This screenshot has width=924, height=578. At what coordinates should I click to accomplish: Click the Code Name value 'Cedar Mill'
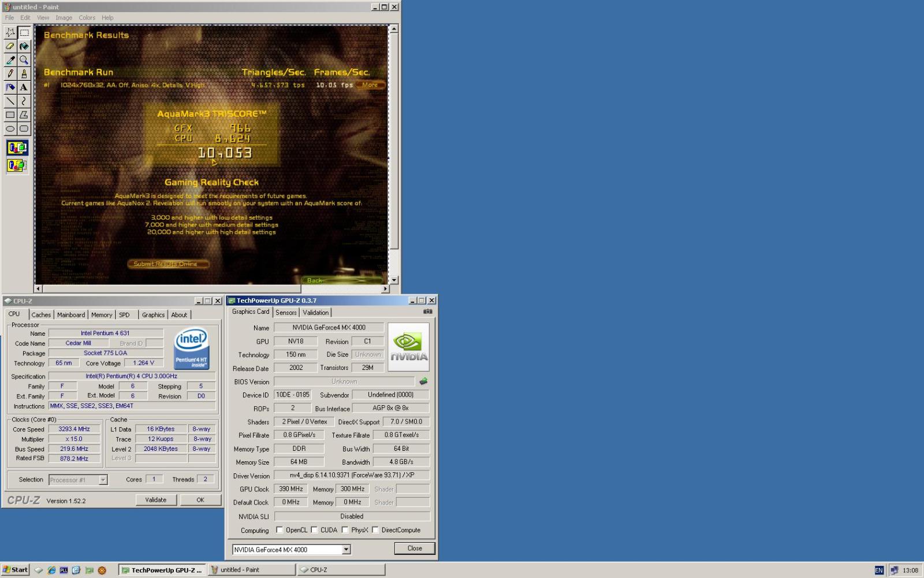tap(78, 343)
